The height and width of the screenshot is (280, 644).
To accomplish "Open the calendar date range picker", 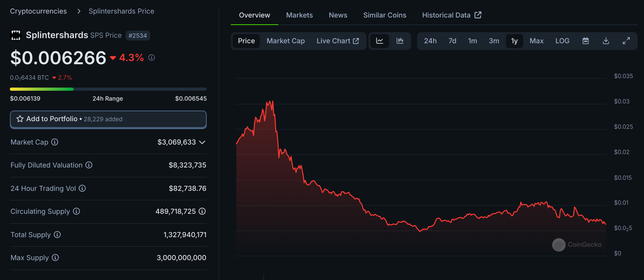I will coord(586,41).
